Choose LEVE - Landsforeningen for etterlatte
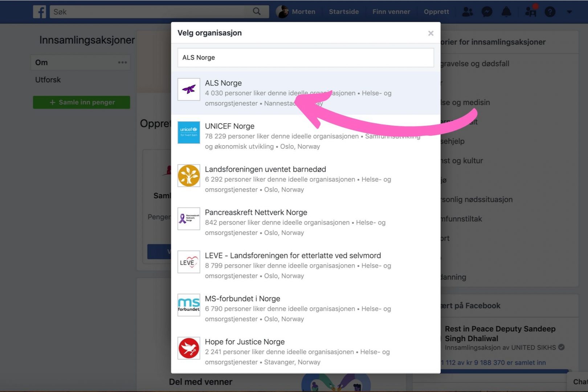The height and width of the screenshot is (392, 588). pyautogui.click(x=293, y=256)
